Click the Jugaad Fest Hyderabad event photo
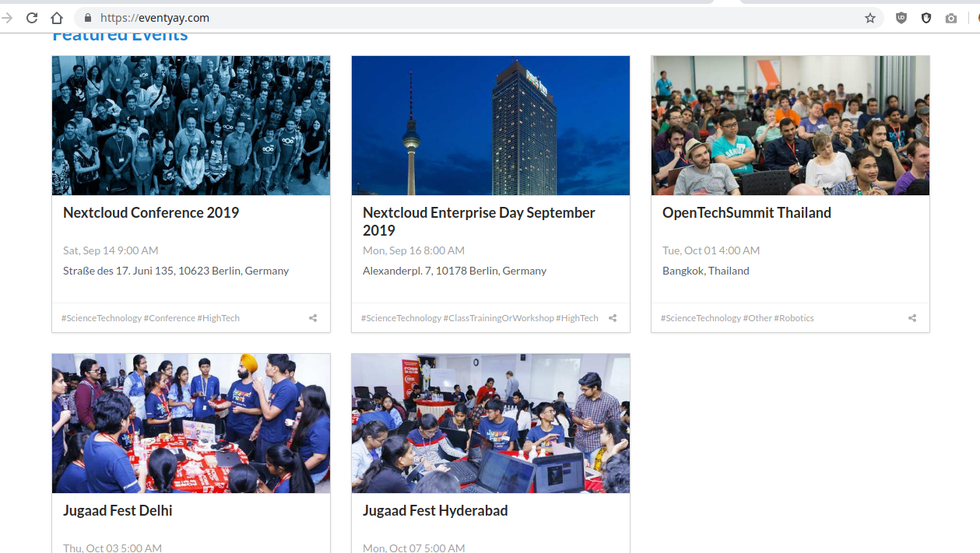This screenshot has width=980, height=553. coord(490,423)
